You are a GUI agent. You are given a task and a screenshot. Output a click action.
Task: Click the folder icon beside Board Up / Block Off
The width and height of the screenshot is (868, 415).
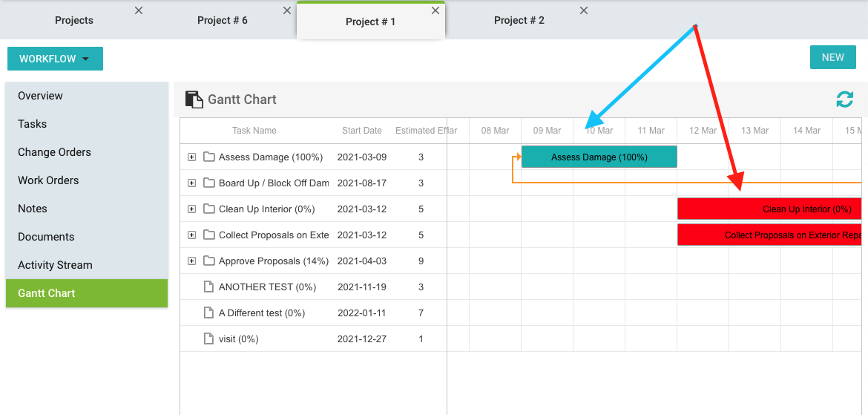208,183
